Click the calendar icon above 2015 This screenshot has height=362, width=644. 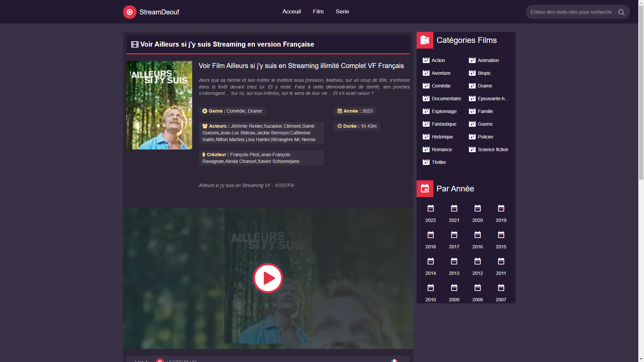tap(501, 235)
